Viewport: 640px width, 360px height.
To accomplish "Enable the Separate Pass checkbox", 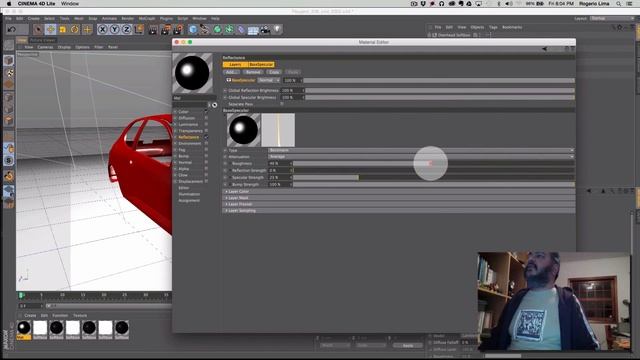I will (x=282, y=104).
